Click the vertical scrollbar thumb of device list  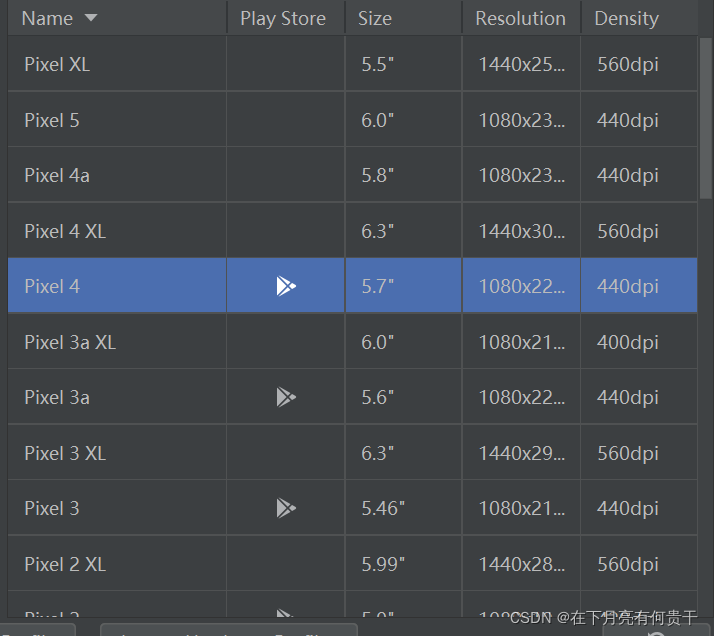tap(706, 118)
